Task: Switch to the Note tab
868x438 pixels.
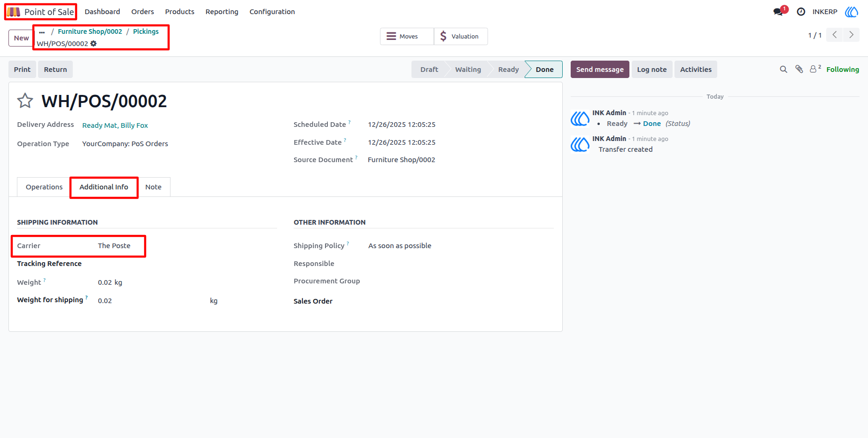Action: [153, 187]
